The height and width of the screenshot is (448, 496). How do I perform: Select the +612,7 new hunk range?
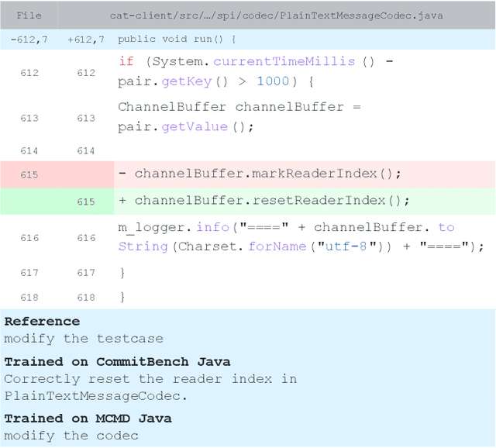pyautogui.click(x=86, y=39)
